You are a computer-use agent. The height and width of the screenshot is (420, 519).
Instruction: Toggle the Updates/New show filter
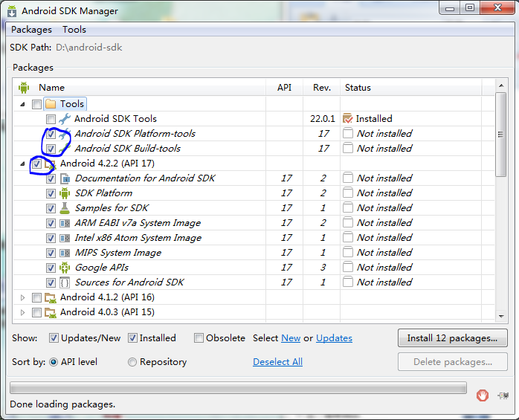(54, 338)
